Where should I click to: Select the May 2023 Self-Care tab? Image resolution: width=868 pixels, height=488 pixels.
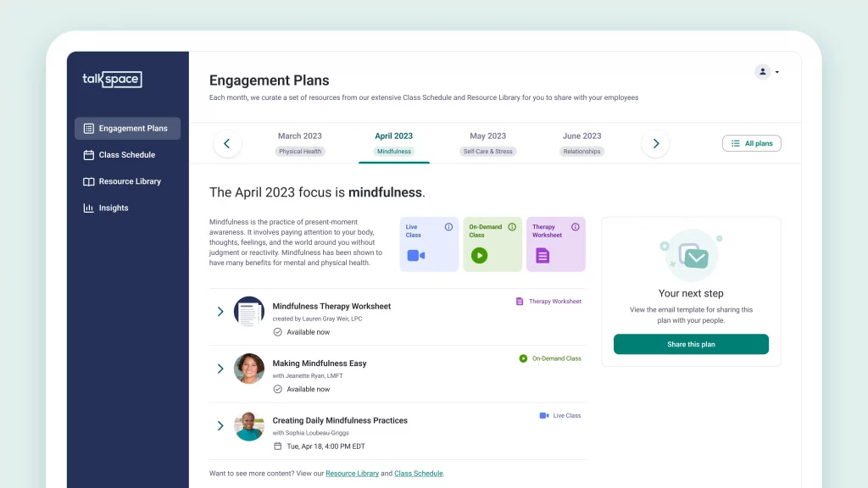(x=487, y=142)
